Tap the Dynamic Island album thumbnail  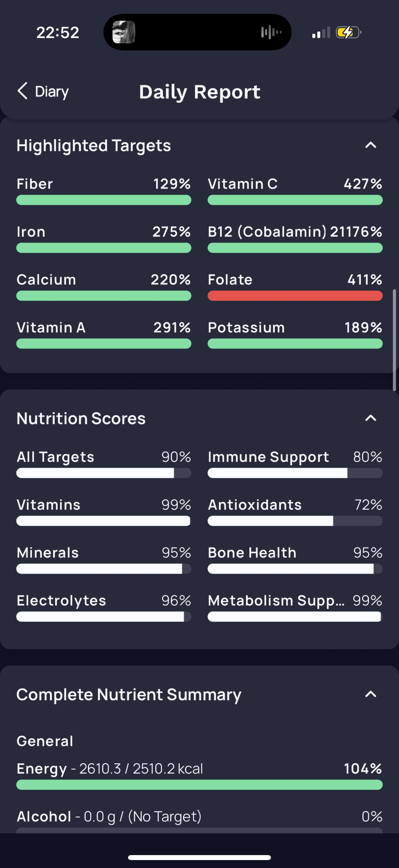click(x=124, y=32)
